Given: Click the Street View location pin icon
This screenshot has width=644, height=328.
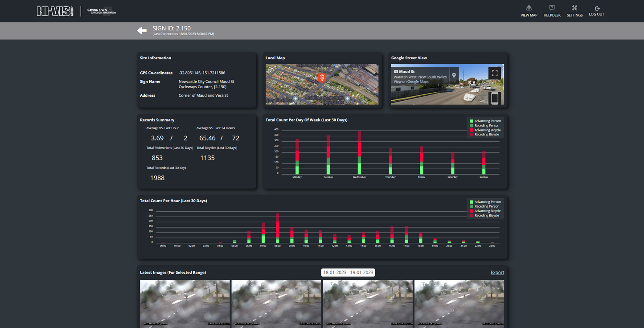Looking at the screenshot, I should coord(454,75).
